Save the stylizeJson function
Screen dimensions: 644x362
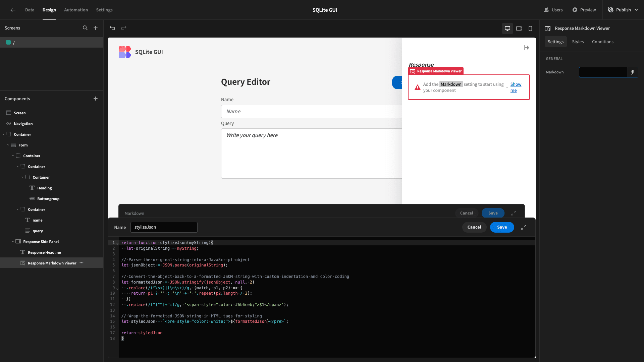coord(502,227)
